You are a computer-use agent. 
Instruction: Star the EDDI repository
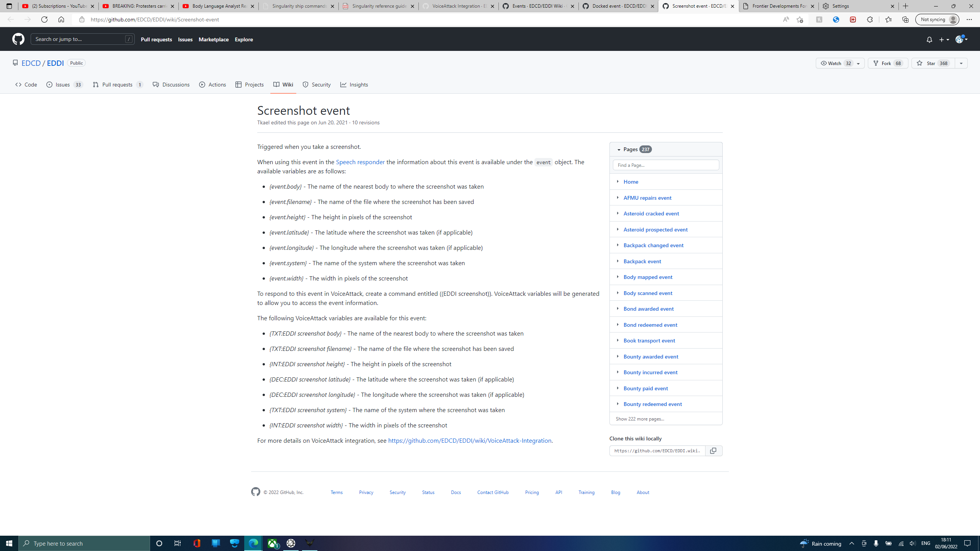933,63
